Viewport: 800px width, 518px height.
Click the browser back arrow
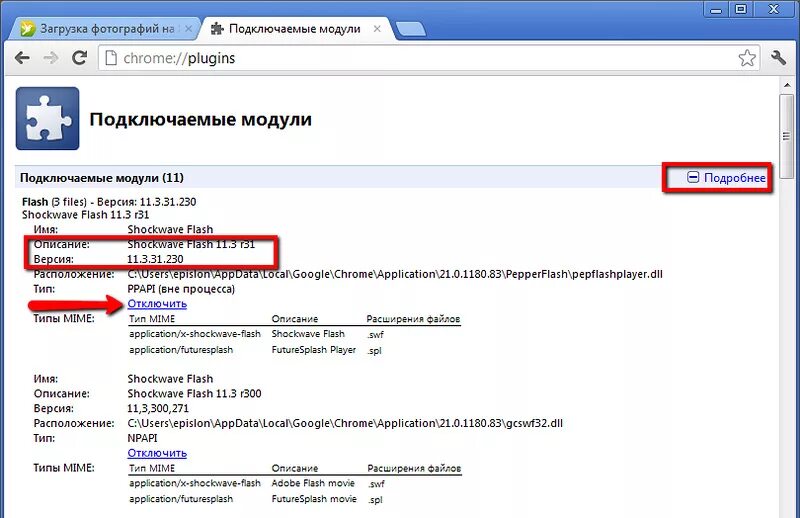pyautogui.click(x=22, y=58)
